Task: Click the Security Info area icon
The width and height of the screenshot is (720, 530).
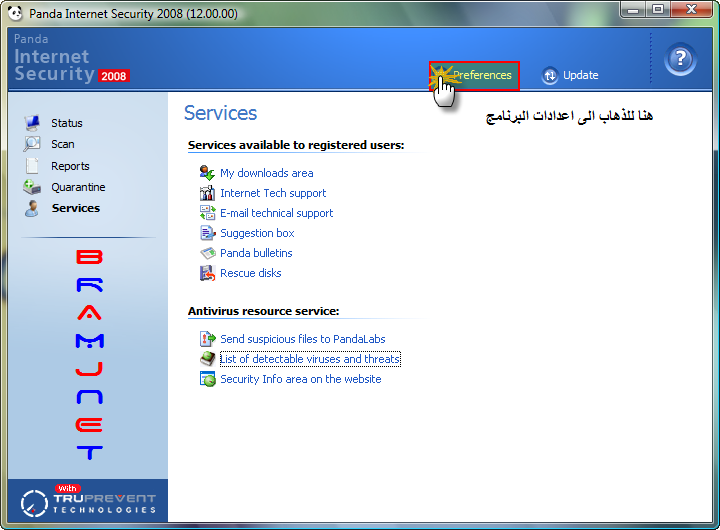Action: pyautogui.click(x=207, y=379)
